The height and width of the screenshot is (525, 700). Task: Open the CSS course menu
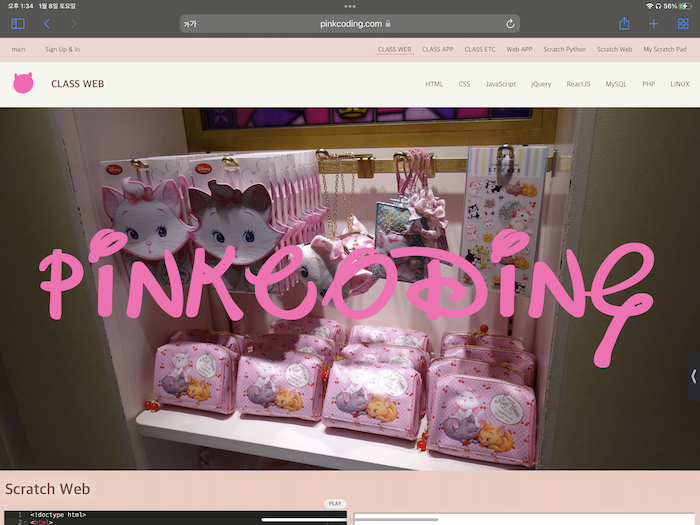(x=464, y=84)
